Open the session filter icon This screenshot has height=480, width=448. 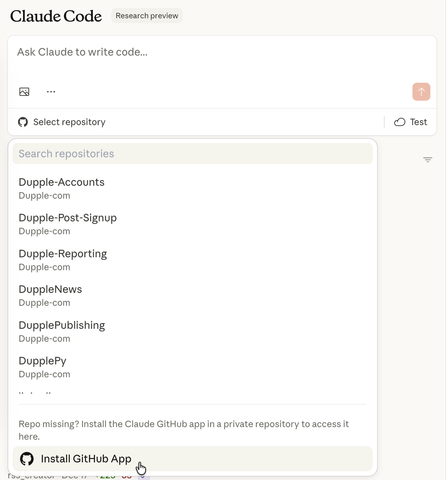pos(428,160)
